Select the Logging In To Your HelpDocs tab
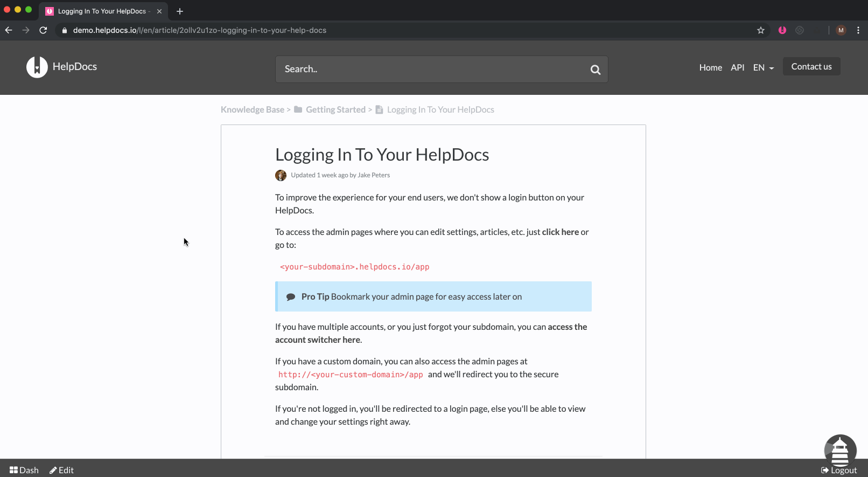Viewport: 868px width, 477px height. click(x=102, y=11)
